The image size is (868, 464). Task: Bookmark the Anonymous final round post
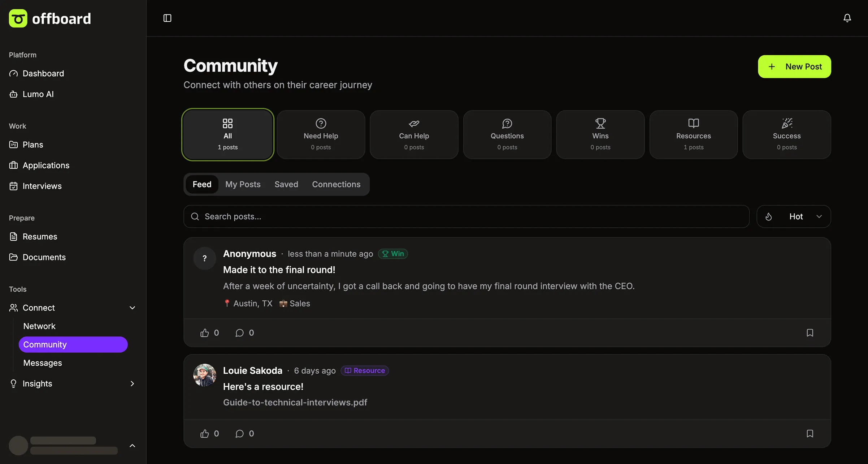(x=810, y=333)
